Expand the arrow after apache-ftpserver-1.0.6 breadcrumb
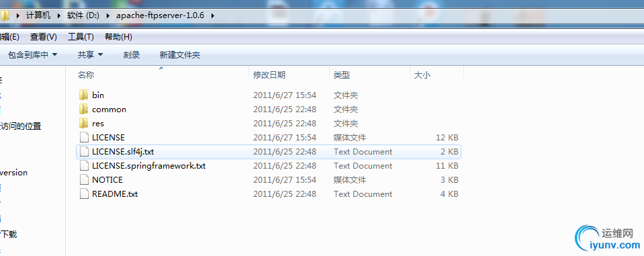 (x=212, y=15)
